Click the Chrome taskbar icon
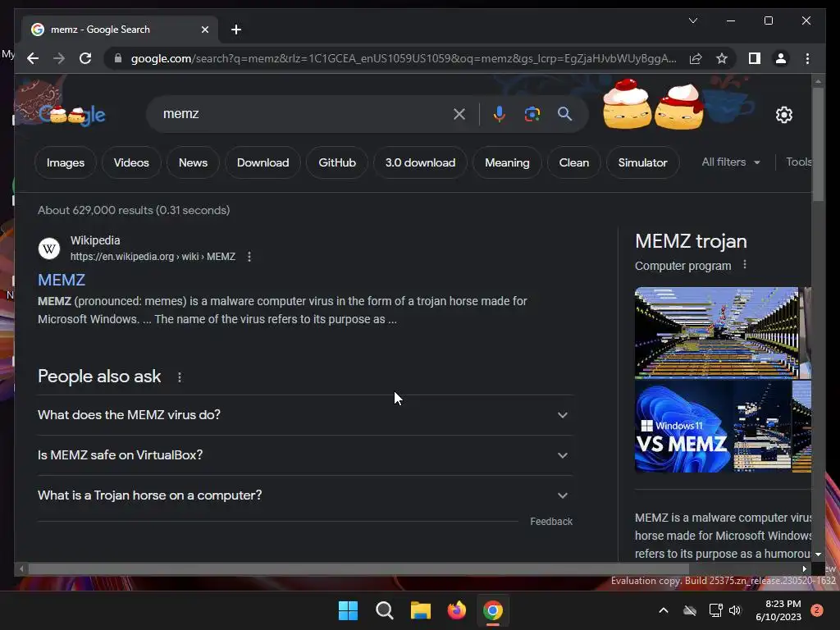 [493, 610]
